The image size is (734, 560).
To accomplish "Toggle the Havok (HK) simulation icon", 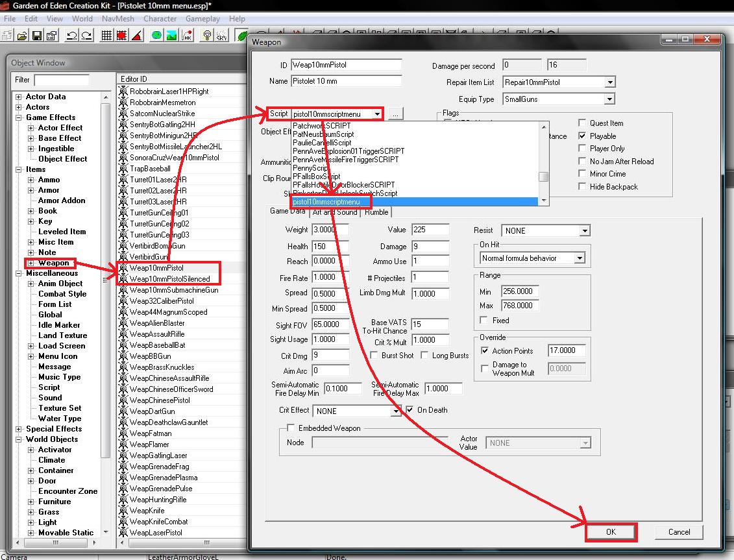I will pos(187,35).
